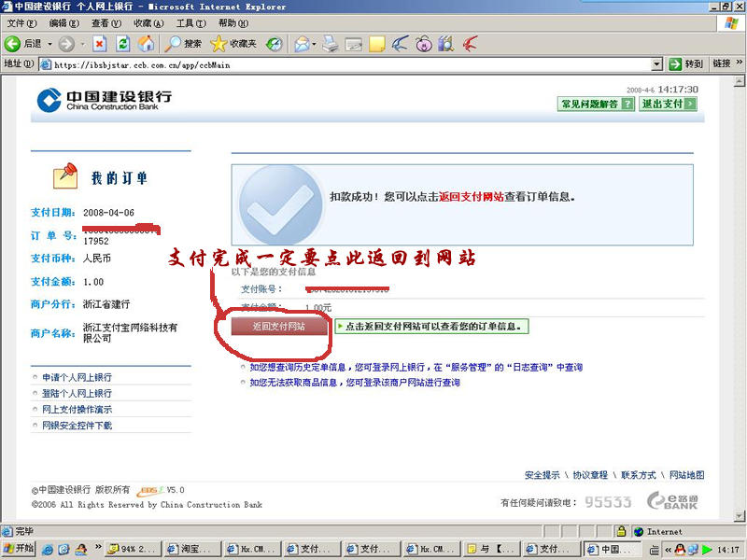Open the 网站地图 footer link
747x560 pixels.
(686, 475)
